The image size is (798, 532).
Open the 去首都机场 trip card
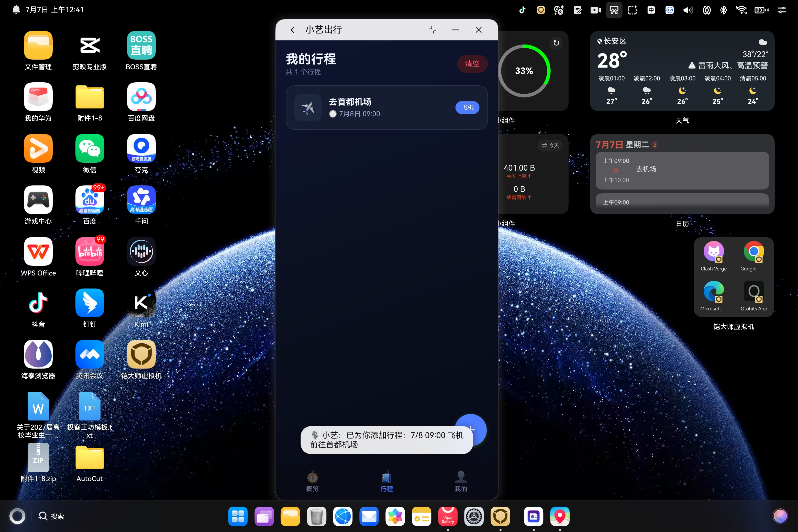coord(386,108)
